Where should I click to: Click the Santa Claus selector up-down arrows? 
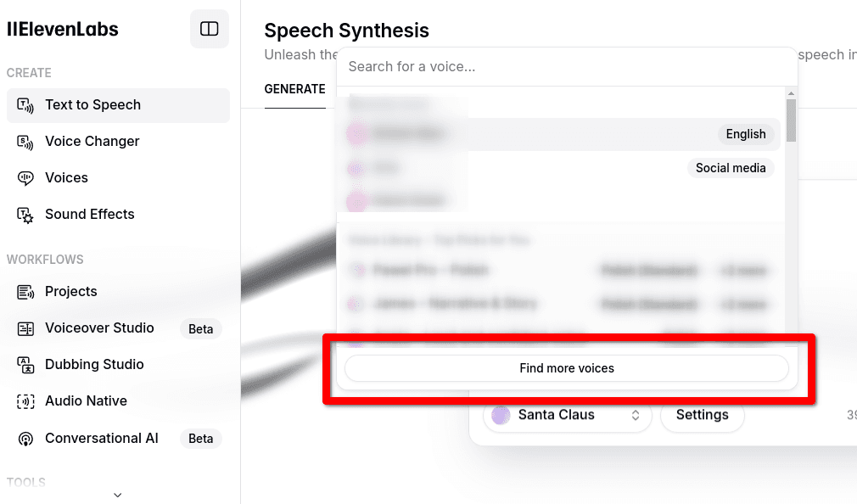[635, 415]
